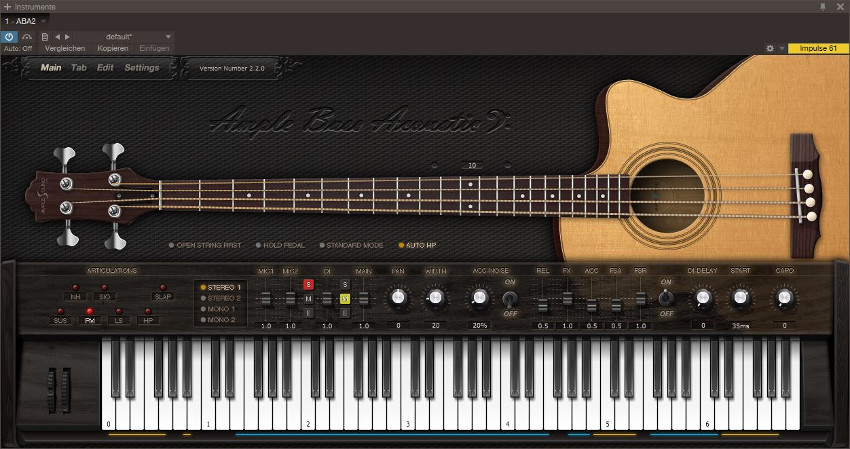Click the fret position box showing 10

(472, 165)
